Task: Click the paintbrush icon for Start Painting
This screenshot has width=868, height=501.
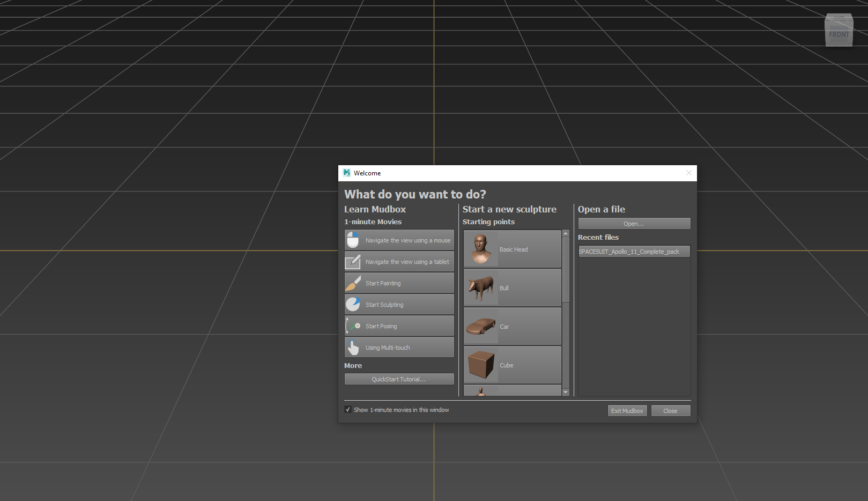Action: 353,283
